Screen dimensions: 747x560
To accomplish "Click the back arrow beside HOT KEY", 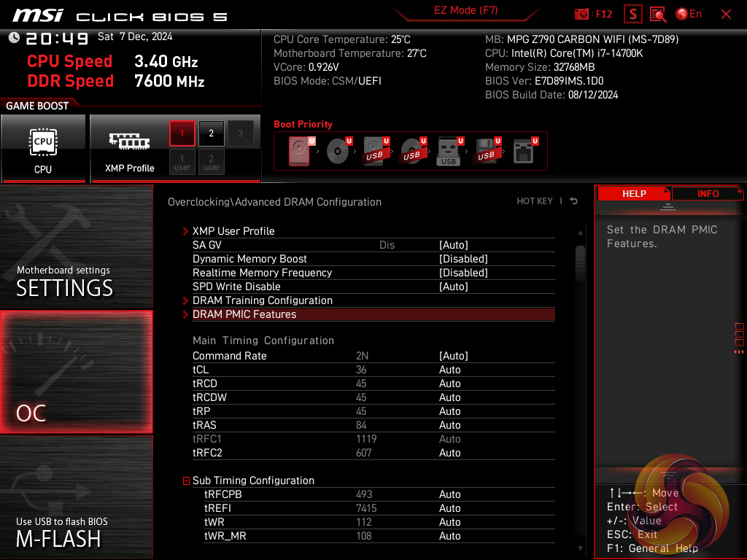I will click(574, 201).
